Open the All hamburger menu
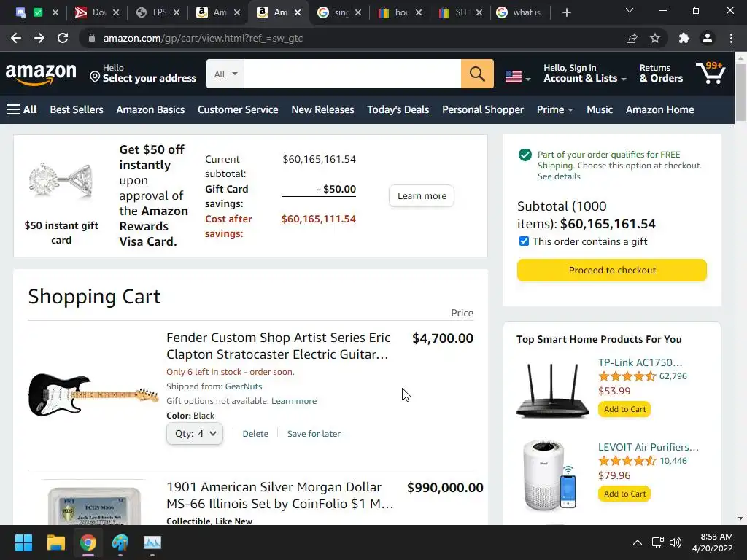Screen dimensions: 747x560 pos(22,109)
